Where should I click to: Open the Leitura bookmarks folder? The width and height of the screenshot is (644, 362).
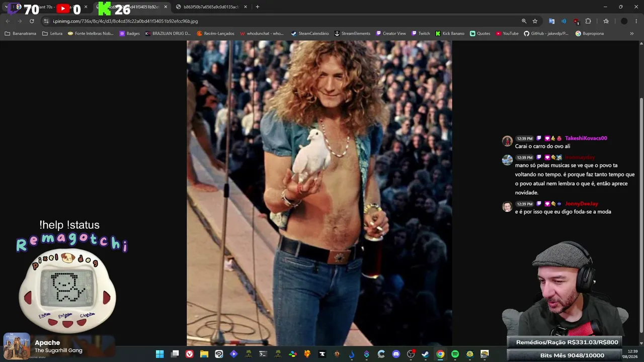coord(52,34)
